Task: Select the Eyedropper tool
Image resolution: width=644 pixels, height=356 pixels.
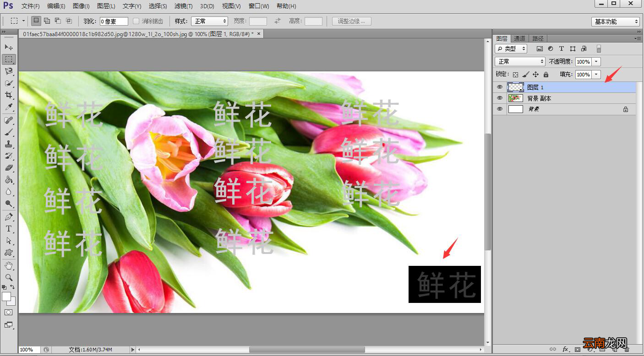Action: point(9,107)
